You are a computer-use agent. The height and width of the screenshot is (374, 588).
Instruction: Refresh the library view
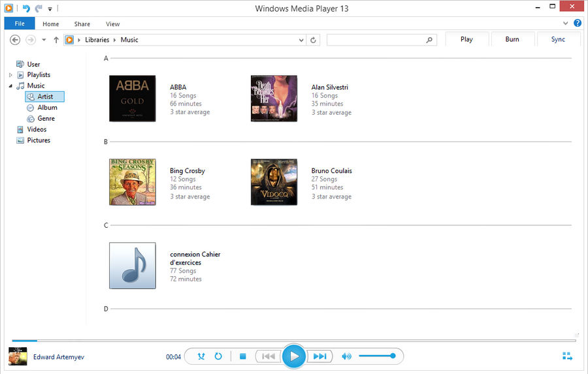(313, 40)
